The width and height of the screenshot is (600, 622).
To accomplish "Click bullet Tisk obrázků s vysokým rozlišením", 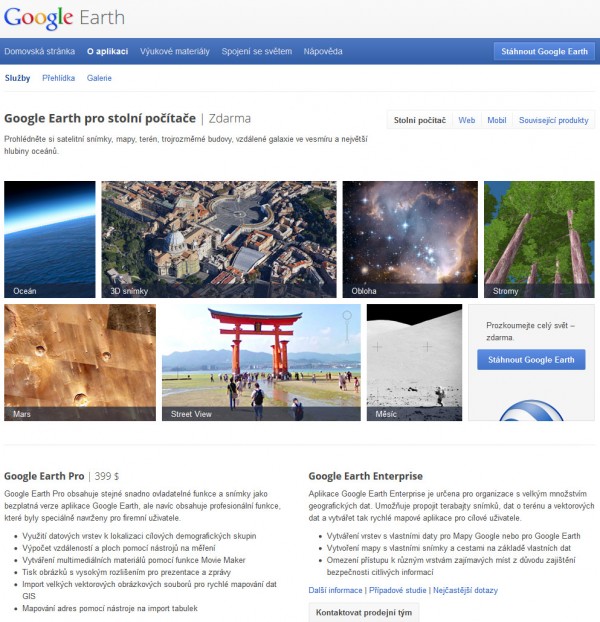I will point(127,572).
